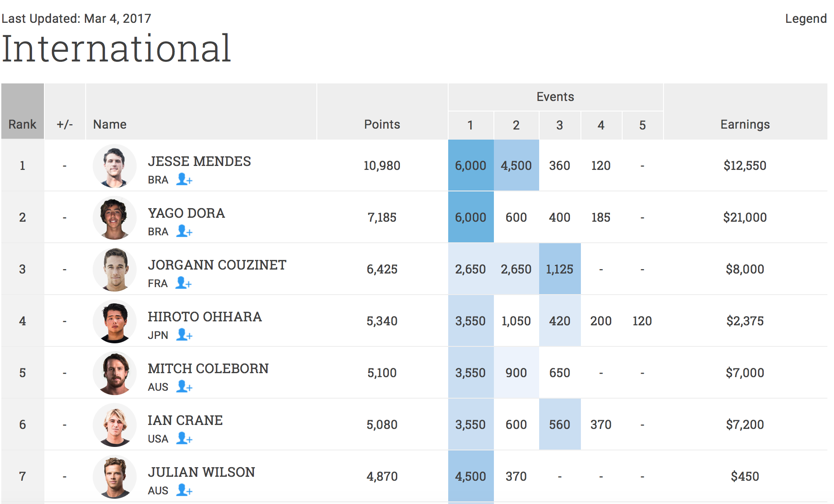Viewport: 834px width, 504px height.
Task: Click the Points column header
Action: pos(381,124)
